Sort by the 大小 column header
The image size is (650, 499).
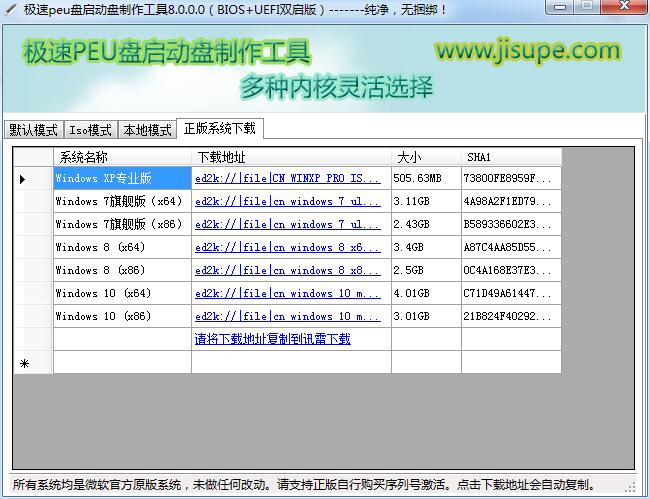tap(426, 157)
